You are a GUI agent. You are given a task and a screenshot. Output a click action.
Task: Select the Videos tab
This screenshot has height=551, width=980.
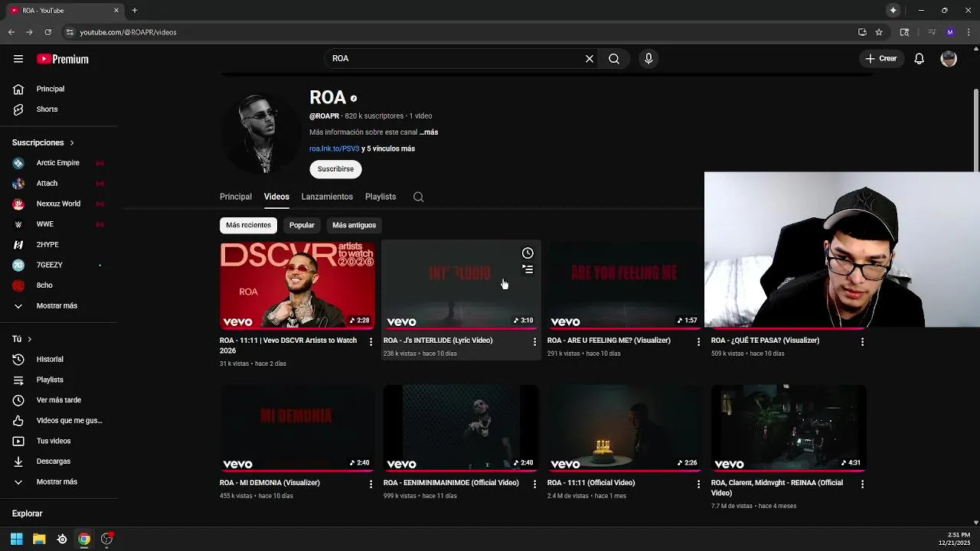coord(276,197)
